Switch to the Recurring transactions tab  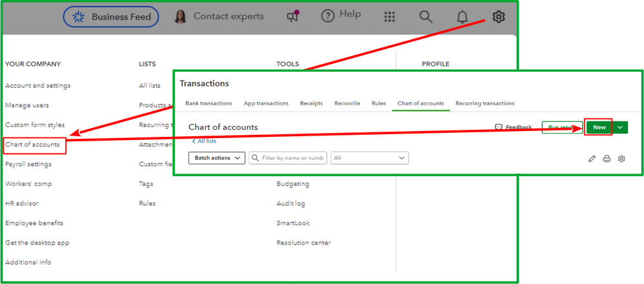(485, 103)
